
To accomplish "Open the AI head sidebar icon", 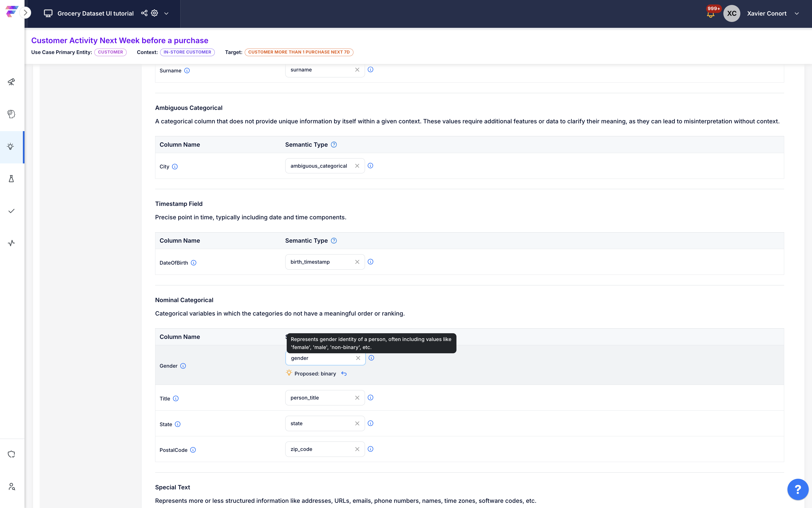I will coord(11,114).
